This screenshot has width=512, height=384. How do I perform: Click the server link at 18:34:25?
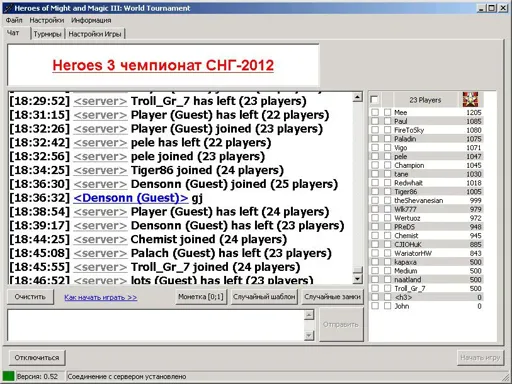[100, 170]
